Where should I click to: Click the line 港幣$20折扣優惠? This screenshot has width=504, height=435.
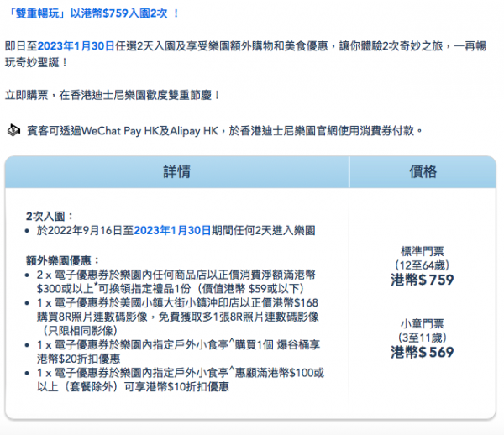78,359
